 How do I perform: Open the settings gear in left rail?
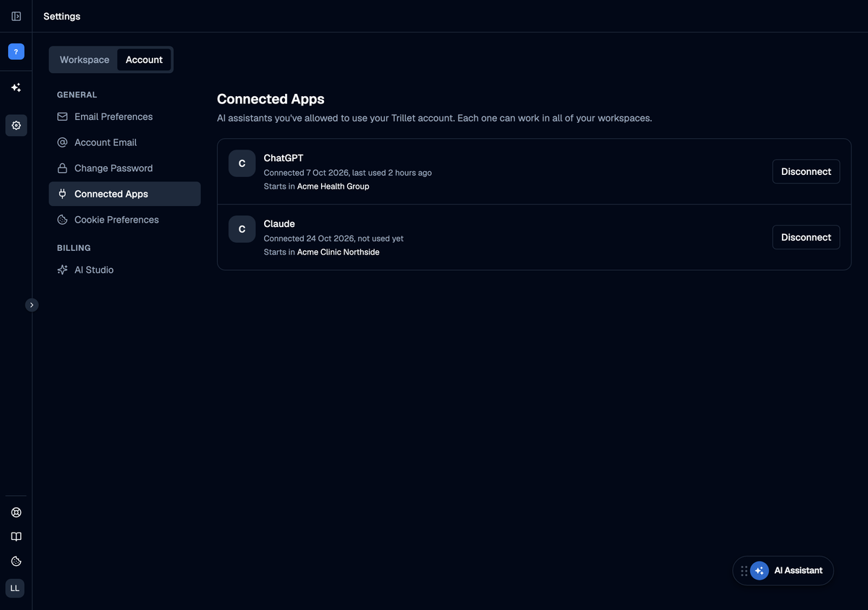[x=16, y=125]
